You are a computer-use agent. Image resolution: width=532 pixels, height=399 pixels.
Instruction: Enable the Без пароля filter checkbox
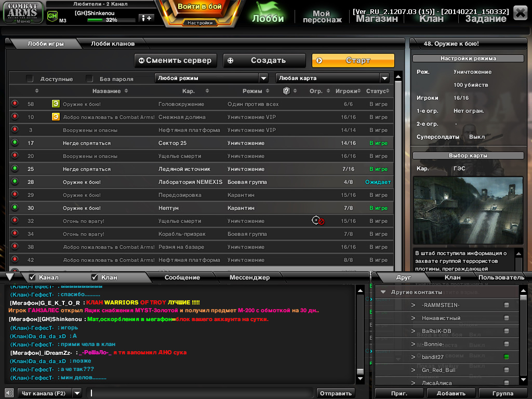click(x=89, y=79)
